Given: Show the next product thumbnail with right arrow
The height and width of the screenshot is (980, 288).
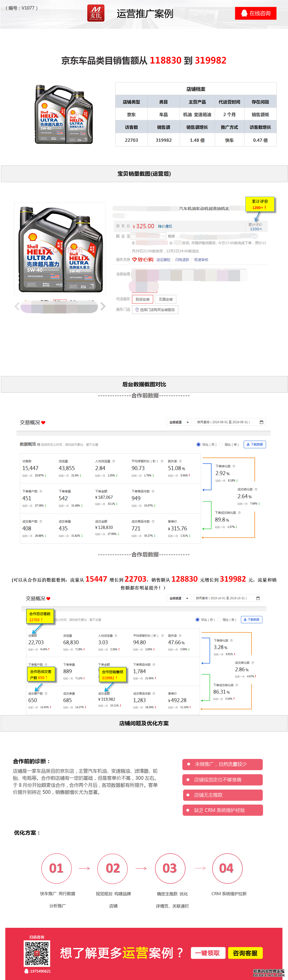Looking at the screenshot, I should pos(103,306).
